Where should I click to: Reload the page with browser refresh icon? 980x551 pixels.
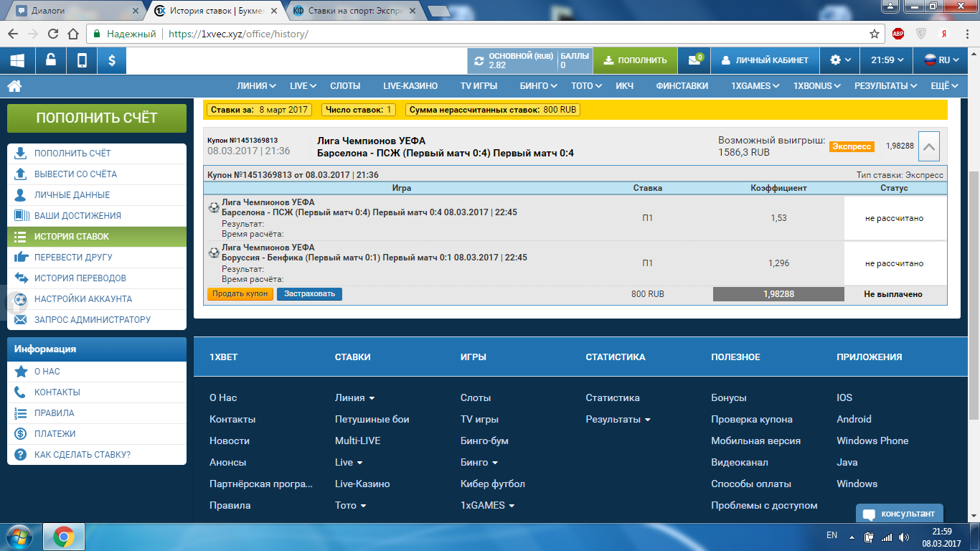52,34
